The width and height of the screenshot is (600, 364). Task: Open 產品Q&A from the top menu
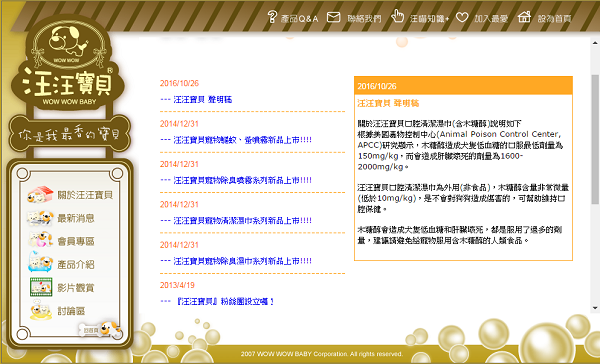(x=299, y=19)
